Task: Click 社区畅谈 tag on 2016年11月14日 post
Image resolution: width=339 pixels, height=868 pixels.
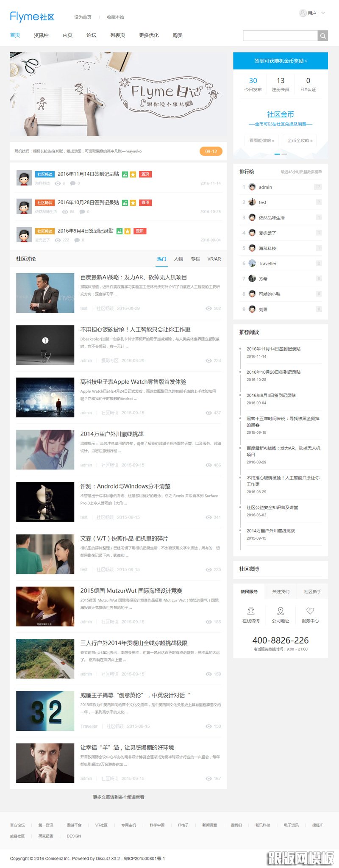Action: 44,174
